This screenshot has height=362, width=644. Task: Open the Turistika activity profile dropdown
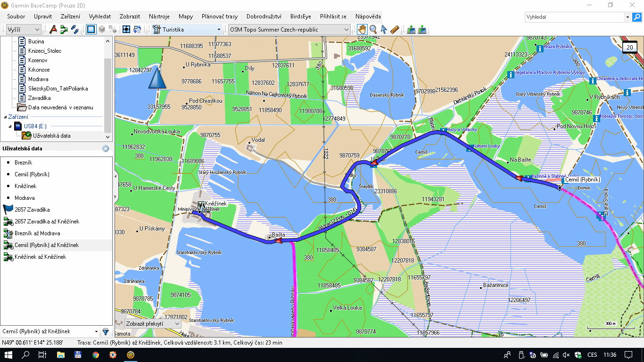click(187, 29)
